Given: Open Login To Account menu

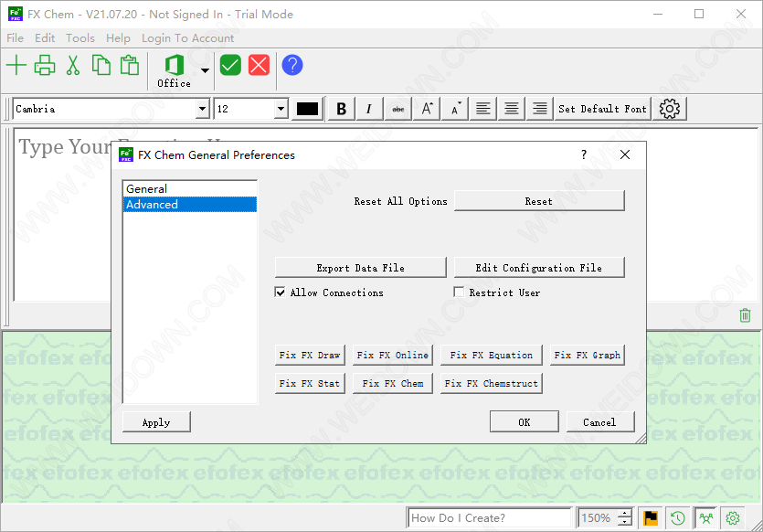Looking at the screenshot, I should tap(188, 38).
